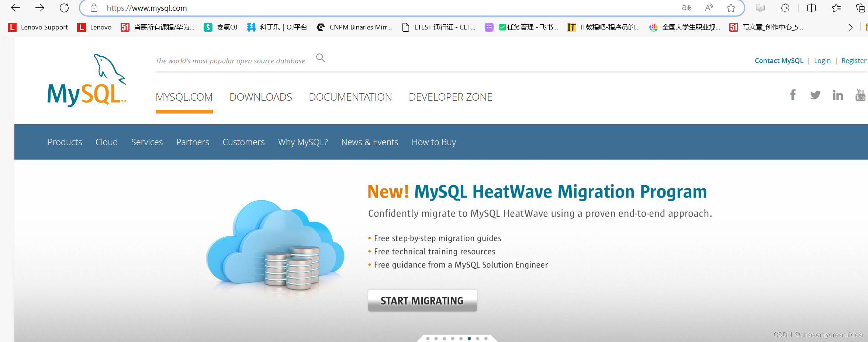The image size is (868, 342).
Task: Start the read aloud icon in address bar
Action: [709, 8]
